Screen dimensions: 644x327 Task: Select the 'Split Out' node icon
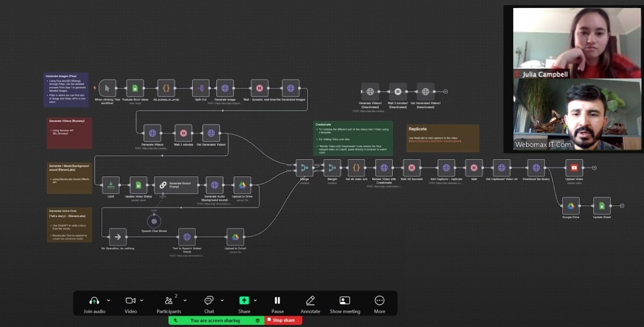(201, 88)
